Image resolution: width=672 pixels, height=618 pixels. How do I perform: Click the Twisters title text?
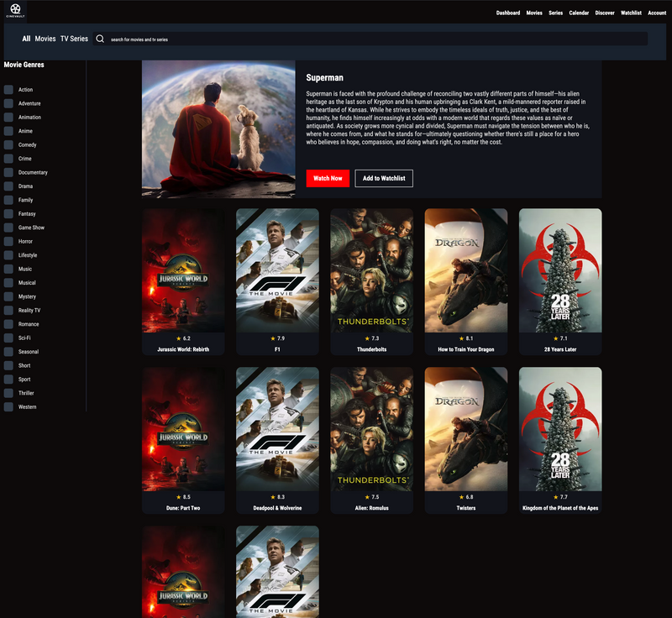[x=466, y=508]
